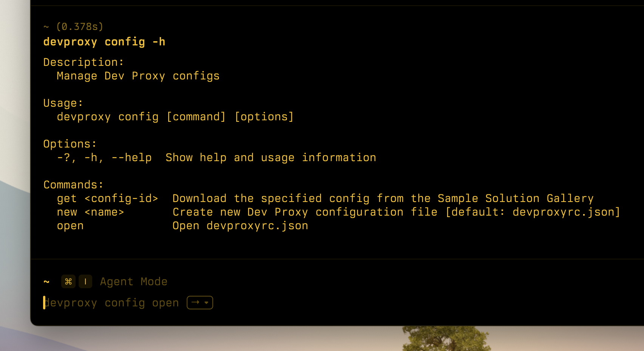Click the devproxy config open input field
Image resolution: width=644 pixels, height=351 pixels.
112,303
